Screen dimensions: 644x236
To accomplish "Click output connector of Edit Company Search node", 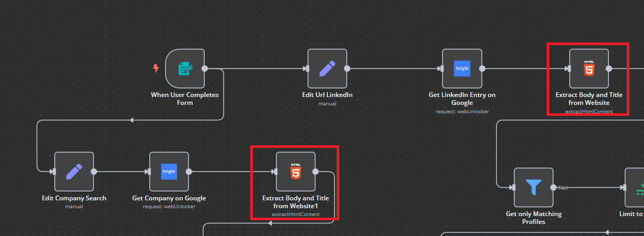I will (x=94, y=171).
